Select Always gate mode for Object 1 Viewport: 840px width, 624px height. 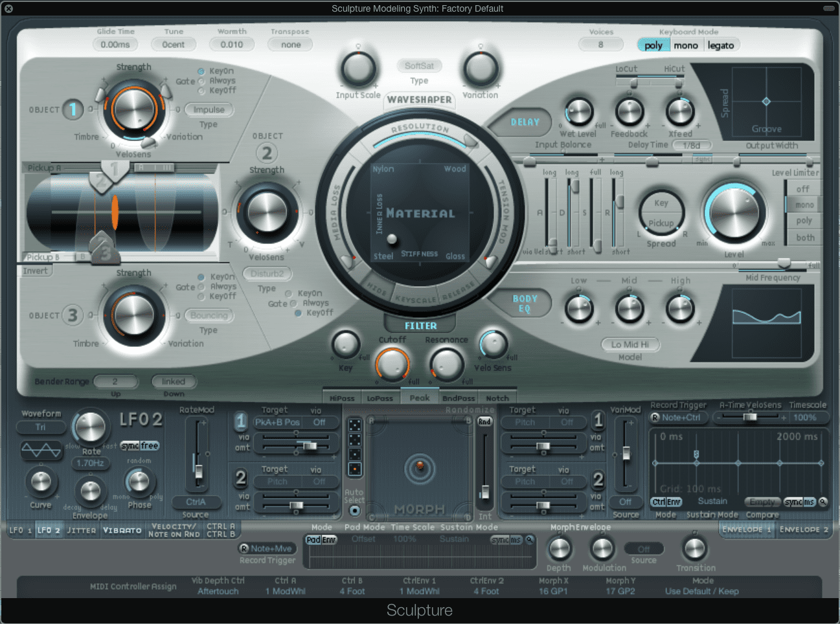tap(201, 80)
